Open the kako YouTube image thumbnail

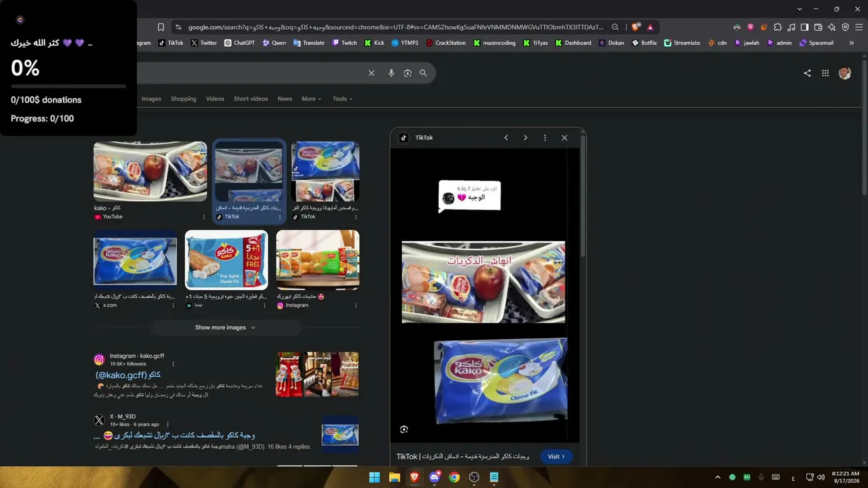[150, 171]
